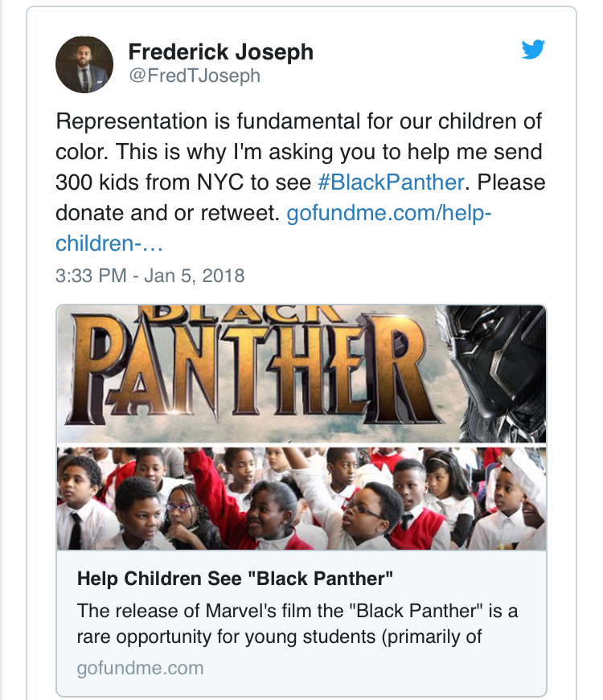Click the Black Panther mask image
The height and width of the screenshot is (700, 603).
click(498, 362)
